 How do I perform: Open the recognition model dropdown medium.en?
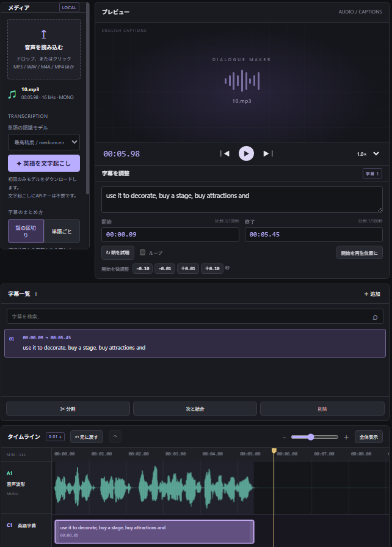pyautogui.click(x=44, y=142)
